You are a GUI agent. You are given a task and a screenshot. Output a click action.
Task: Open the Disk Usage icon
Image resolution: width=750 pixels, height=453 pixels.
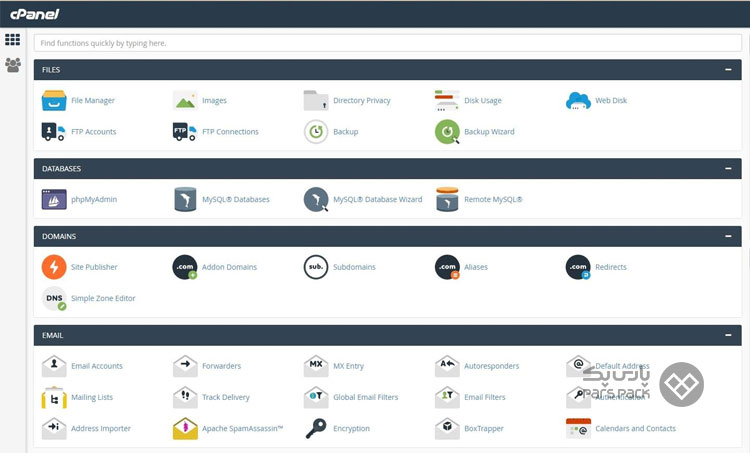447,100
